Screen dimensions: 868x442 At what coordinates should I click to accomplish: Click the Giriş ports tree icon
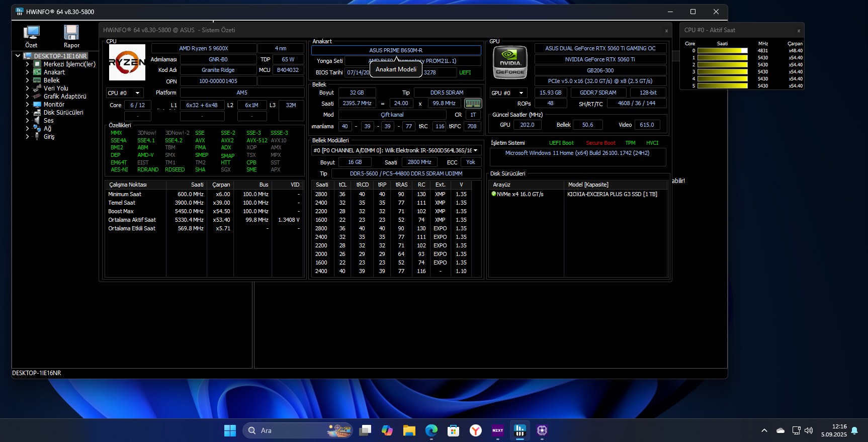coord(37,137)
